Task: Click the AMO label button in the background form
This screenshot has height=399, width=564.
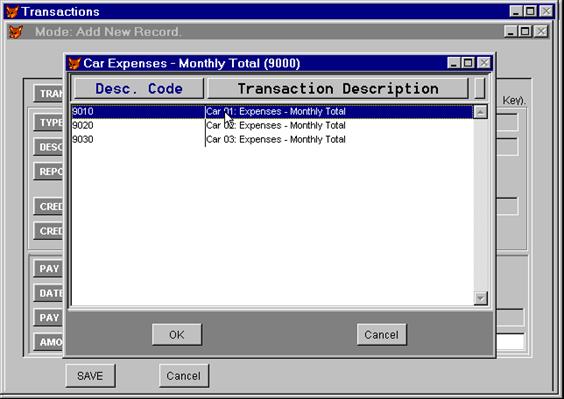Action: 48,342
